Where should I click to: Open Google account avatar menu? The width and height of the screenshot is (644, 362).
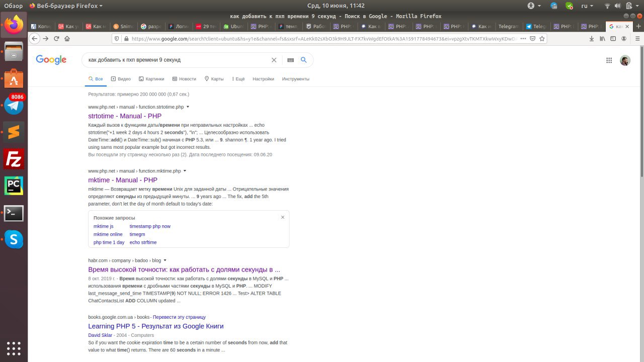625,60
